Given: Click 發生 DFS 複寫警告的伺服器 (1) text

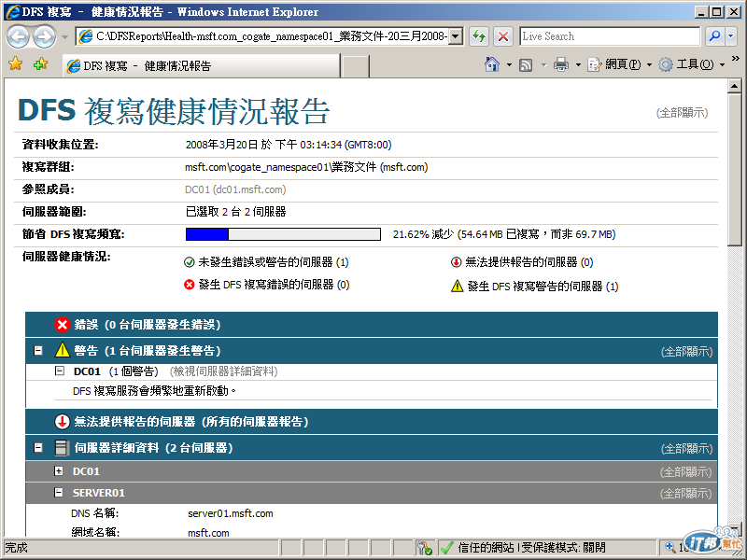Looking at the screenshot, I should (543, 287).
